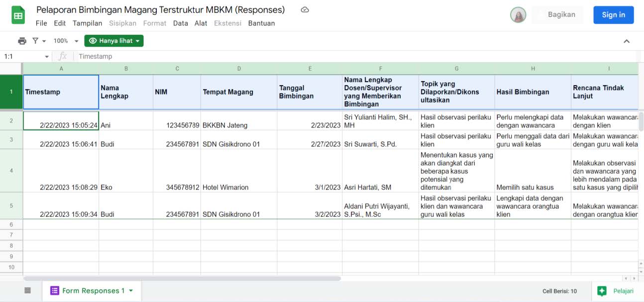The image size is (644, 302).
Task: Click the user profile avatar
Action: pyautogui.click(x=518, y=15)
